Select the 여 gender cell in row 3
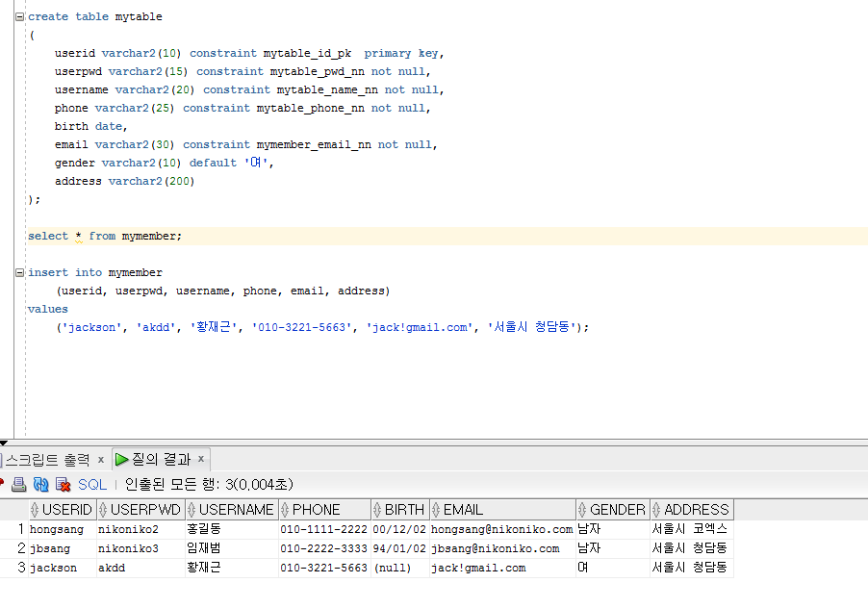 click(613, 569)
